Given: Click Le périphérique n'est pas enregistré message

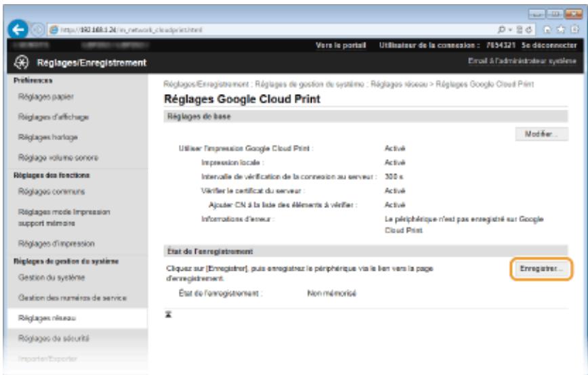Looking at the screenshot, I should [x=464, y=225].
